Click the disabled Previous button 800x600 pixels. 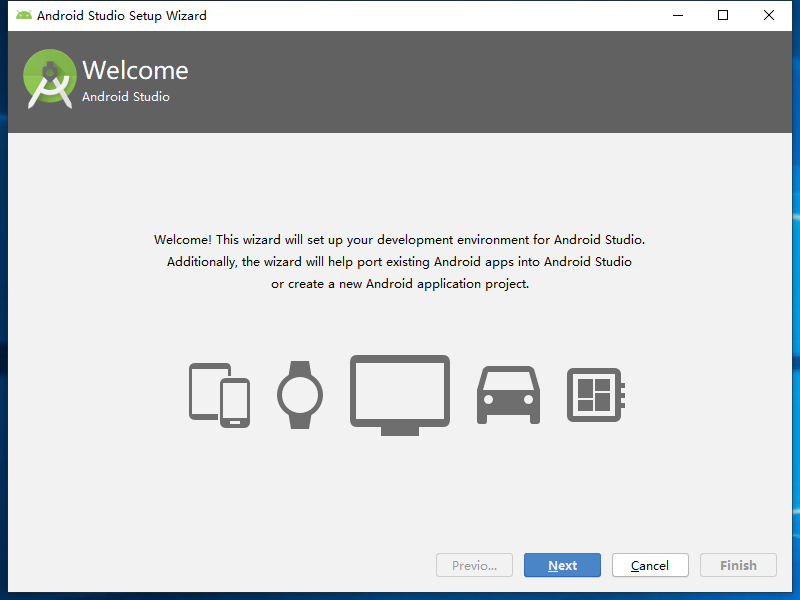474,565
